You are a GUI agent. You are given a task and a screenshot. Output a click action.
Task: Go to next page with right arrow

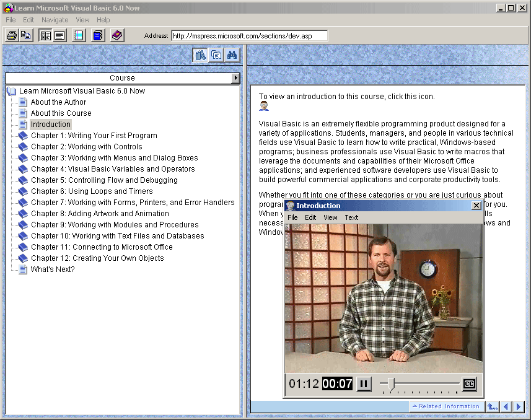click(x=518, y=406)
